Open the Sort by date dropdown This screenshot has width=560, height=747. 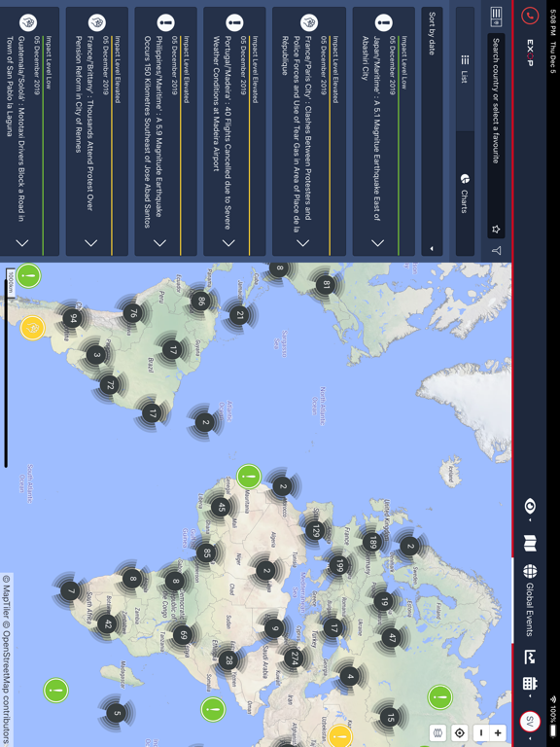click(432, 131)
